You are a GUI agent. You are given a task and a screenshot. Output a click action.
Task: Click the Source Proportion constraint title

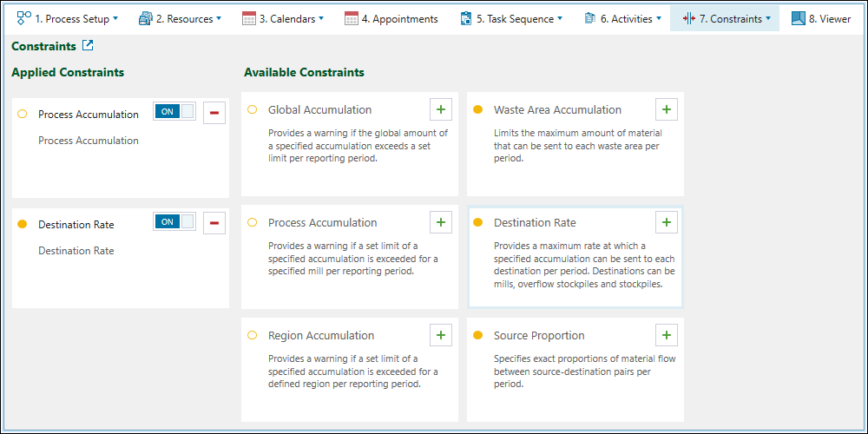click(539, 336)
